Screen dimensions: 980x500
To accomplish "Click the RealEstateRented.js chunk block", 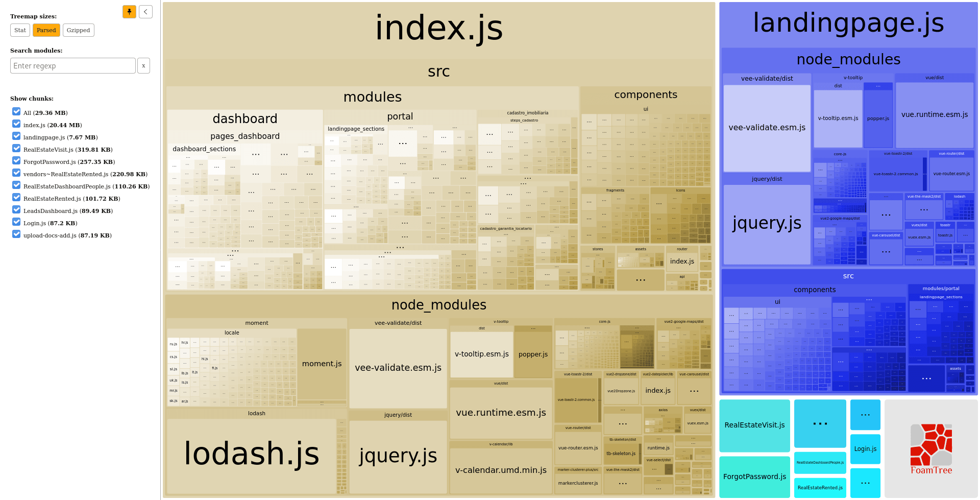I will pyautogui.click(x=820, y=488).
